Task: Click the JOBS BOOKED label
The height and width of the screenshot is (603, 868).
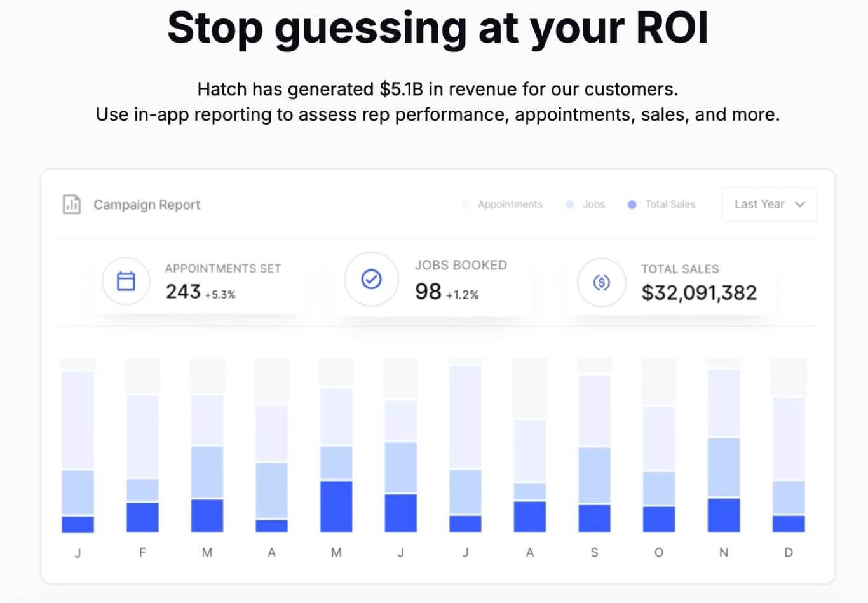Action: click(x=461, y=265)
